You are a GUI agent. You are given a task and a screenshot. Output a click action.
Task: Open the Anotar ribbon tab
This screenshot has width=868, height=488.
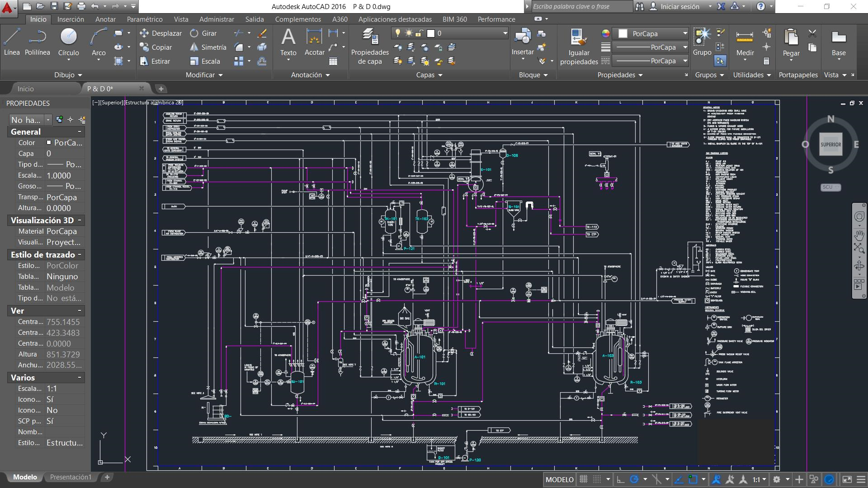pos(105,19)
